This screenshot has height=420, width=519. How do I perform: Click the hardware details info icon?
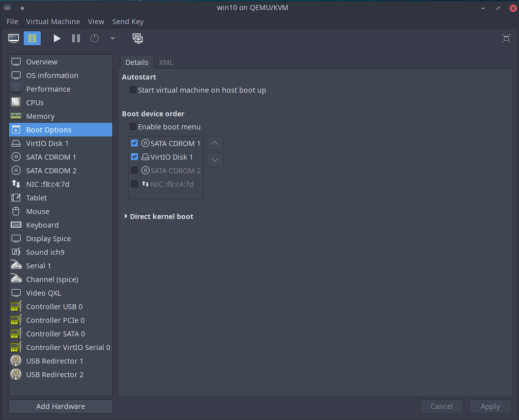[32, 38]
